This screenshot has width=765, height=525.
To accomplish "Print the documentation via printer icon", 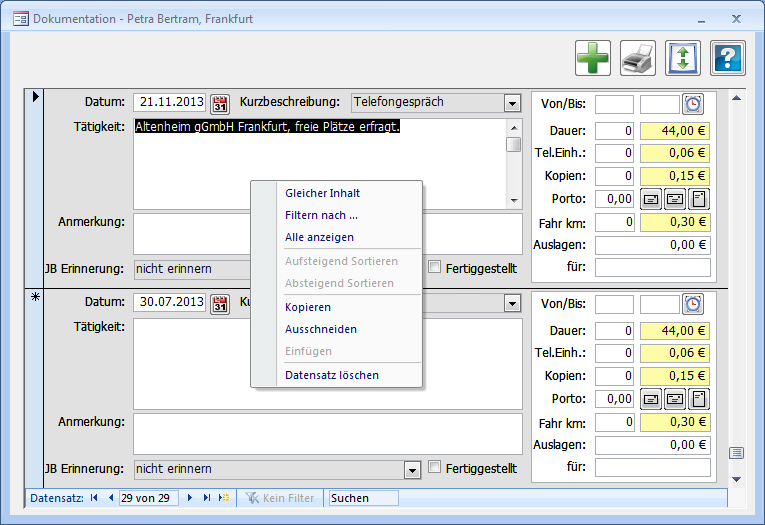I will click(638, 58).
